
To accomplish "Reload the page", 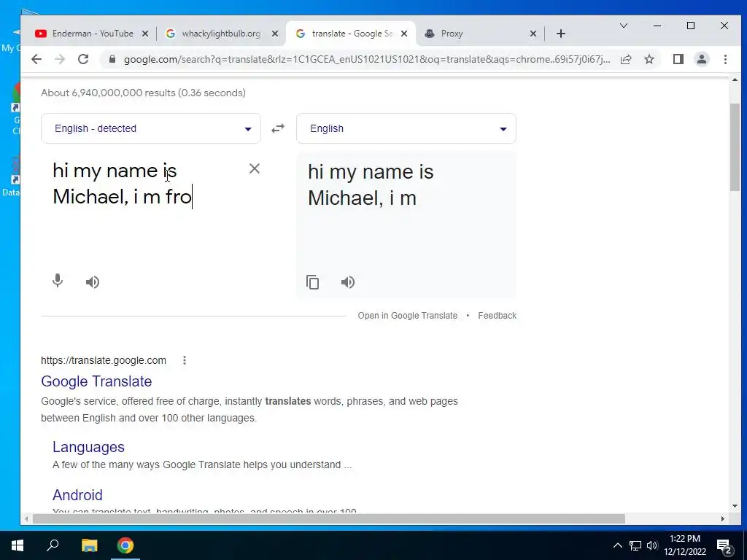I will click(83, 59).
